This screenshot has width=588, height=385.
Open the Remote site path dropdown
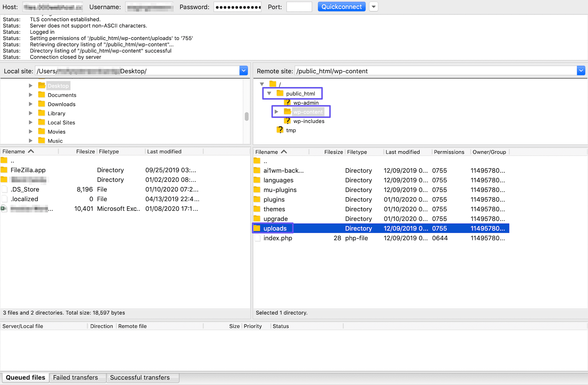pyautogui.click(x=581, y=70)
